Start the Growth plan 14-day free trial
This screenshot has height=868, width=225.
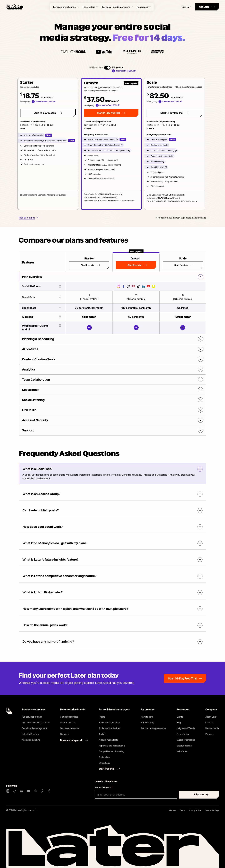click(111, 113)
